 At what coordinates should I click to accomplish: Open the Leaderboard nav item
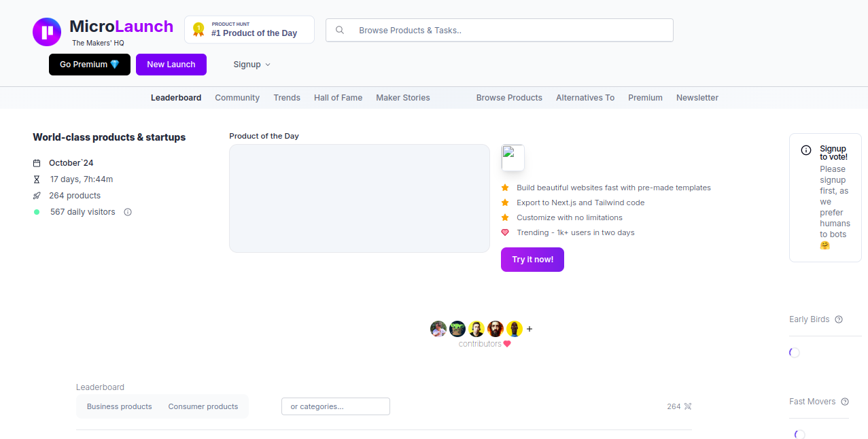tap(176, 98)
